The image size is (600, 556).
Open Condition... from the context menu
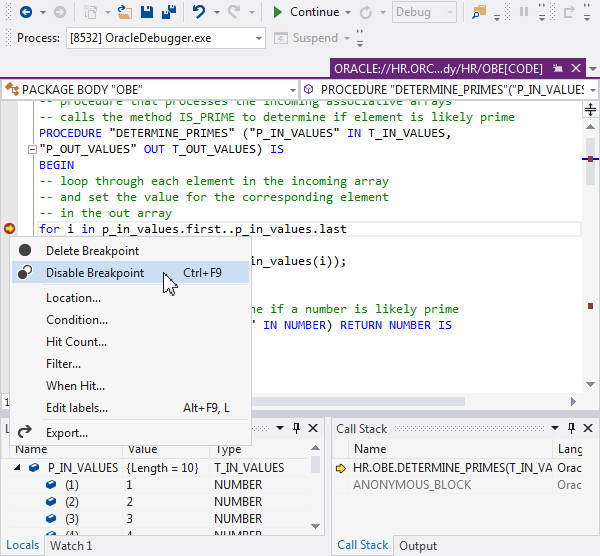pyautogui.click(x=77, y=320)
